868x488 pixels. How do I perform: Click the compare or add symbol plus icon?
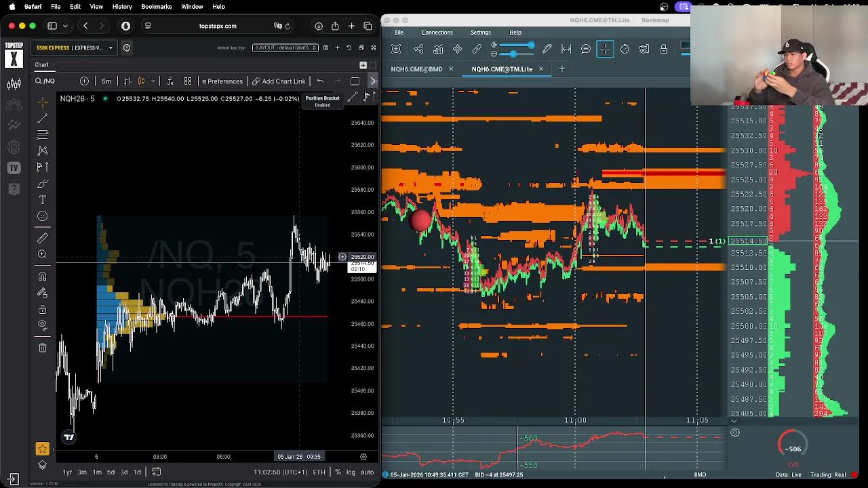point(84,81)
